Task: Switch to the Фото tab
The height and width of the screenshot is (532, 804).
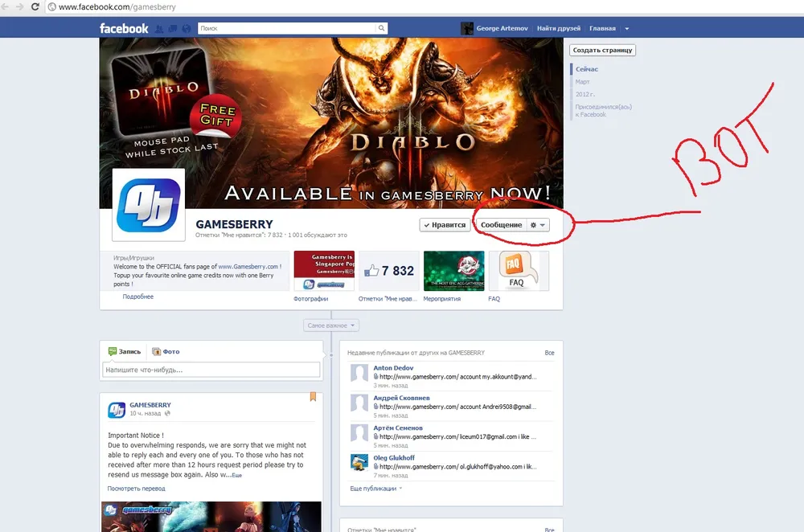Action: click(166, 351)
